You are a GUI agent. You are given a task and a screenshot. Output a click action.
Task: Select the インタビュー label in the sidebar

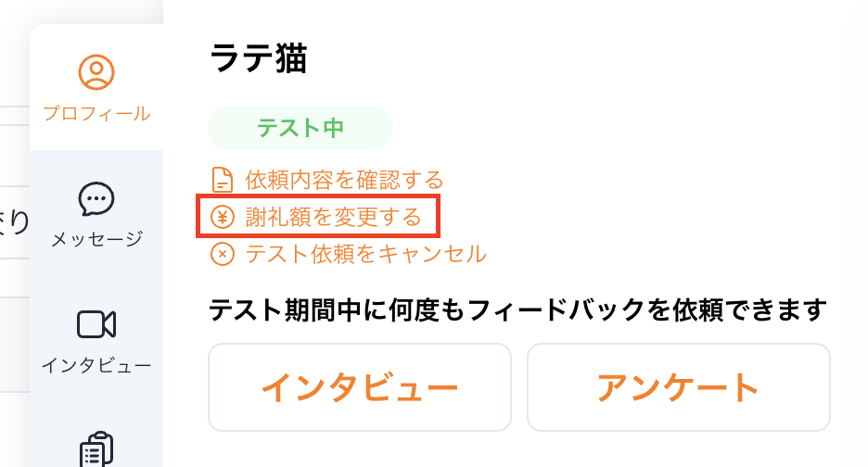[x=96, y=365]
